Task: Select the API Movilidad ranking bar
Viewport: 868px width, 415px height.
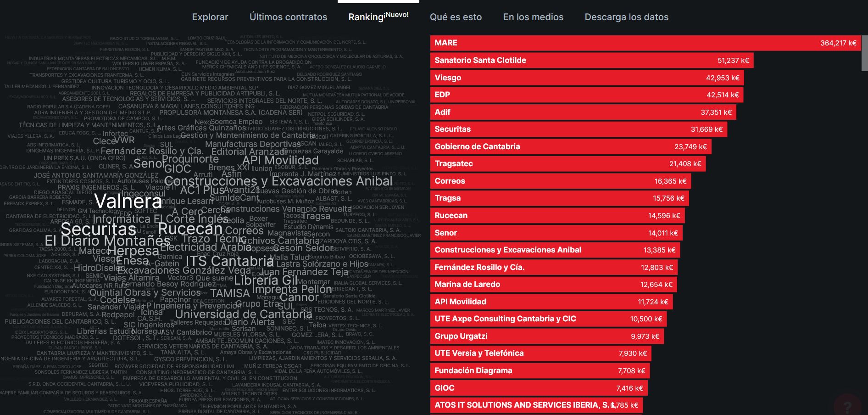Action: 551,302
